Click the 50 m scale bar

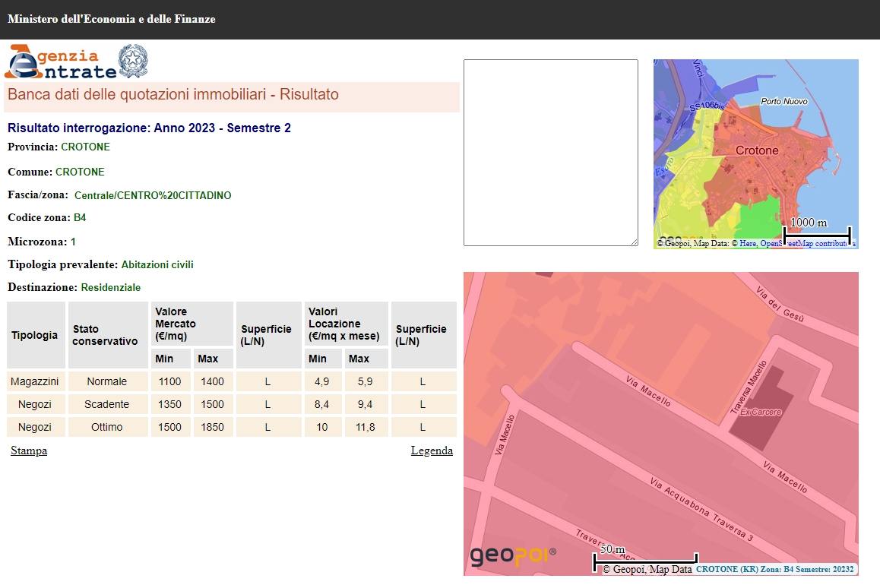(x=644, y=558)
